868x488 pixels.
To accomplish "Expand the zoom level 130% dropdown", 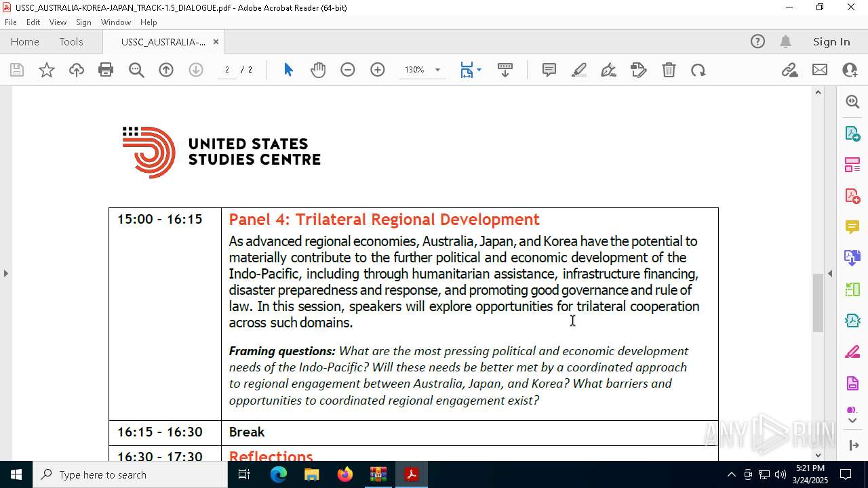I will (437, 70).
